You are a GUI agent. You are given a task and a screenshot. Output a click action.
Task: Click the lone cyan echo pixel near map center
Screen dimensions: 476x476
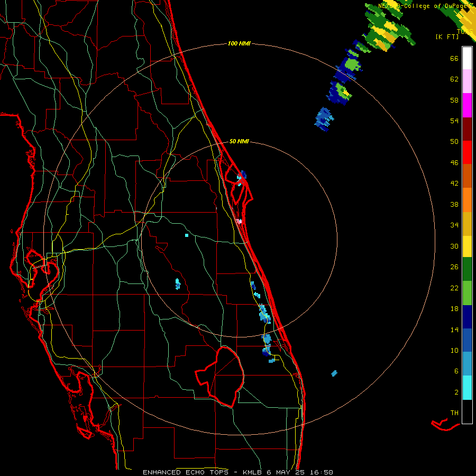(187, 235)
